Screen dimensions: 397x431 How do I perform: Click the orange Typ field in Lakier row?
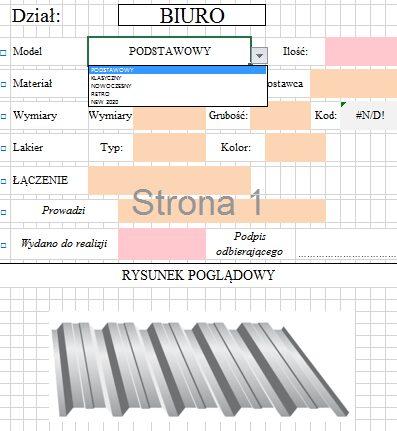point(169,147)
